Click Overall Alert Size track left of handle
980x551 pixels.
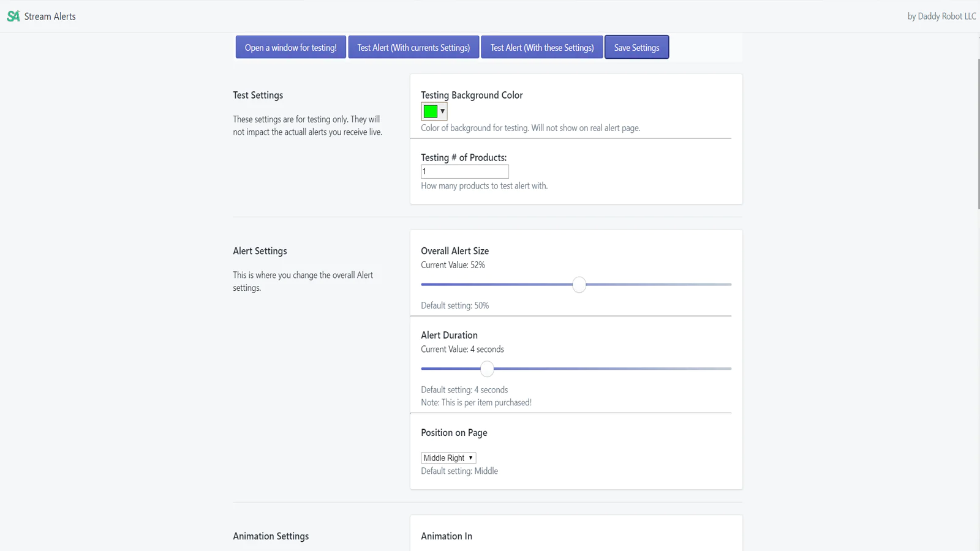(496, 285)
